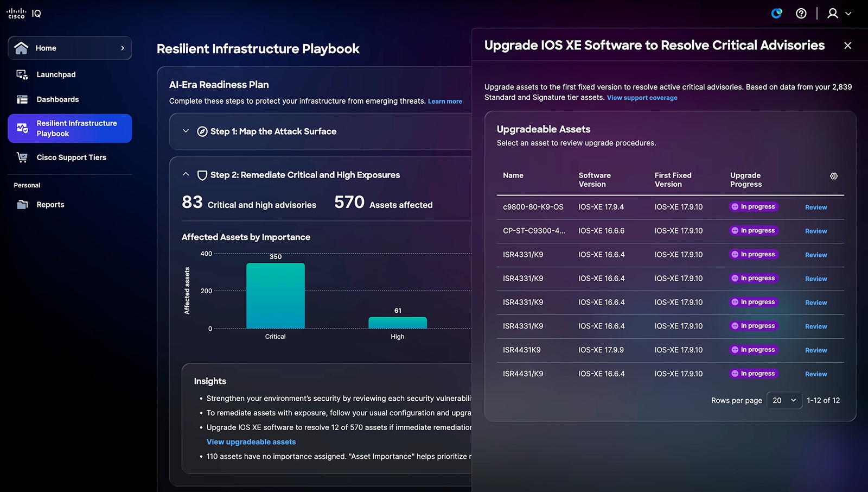The height and width of the screenshot is (492, 868).
Task: Click the Cisco IQ logo
Action: 24,14
